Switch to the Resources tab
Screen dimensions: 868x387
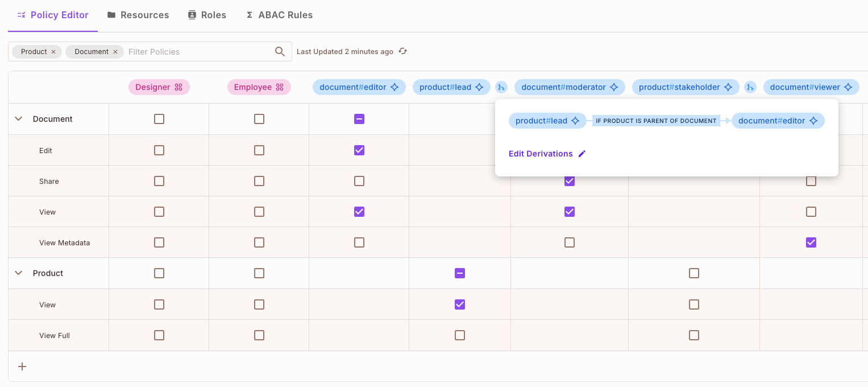click(138, 15)
